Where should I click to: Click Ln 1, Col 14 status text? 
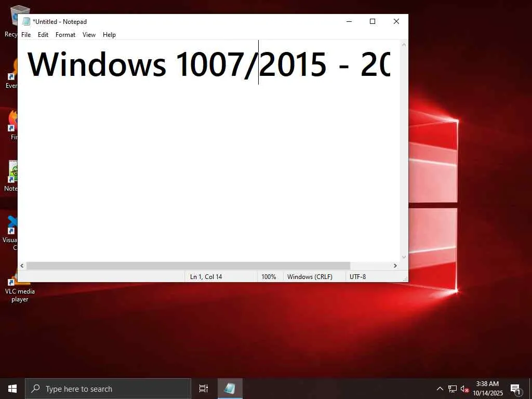[206, 276]
